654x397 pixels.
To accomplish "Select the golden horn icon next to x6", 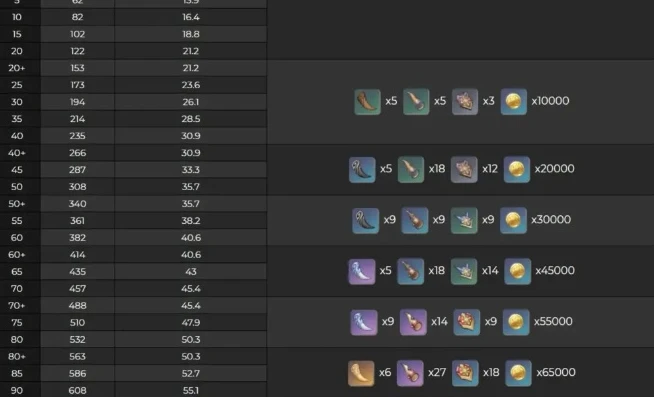I will pyautogui.click(x=361, y=373).
